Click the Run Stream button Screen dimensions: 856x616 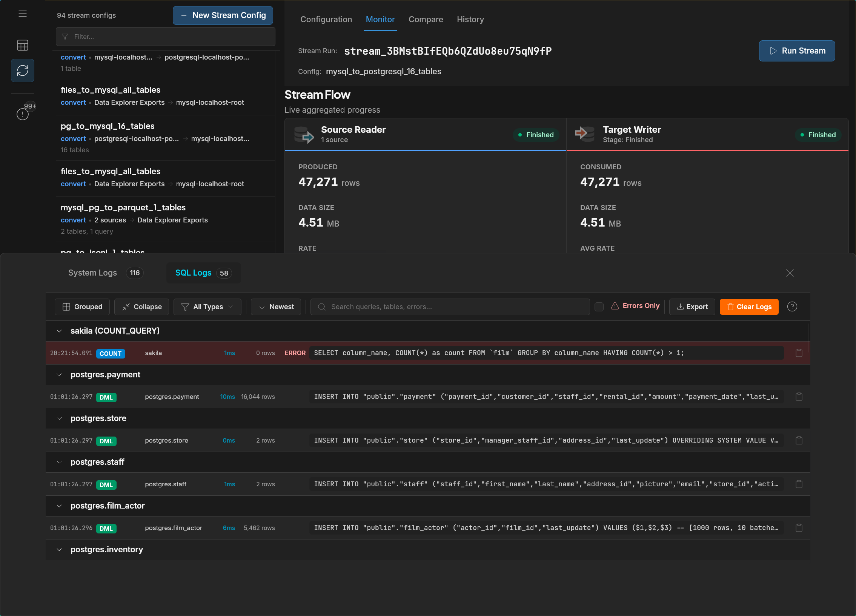(x=797, y=51)
